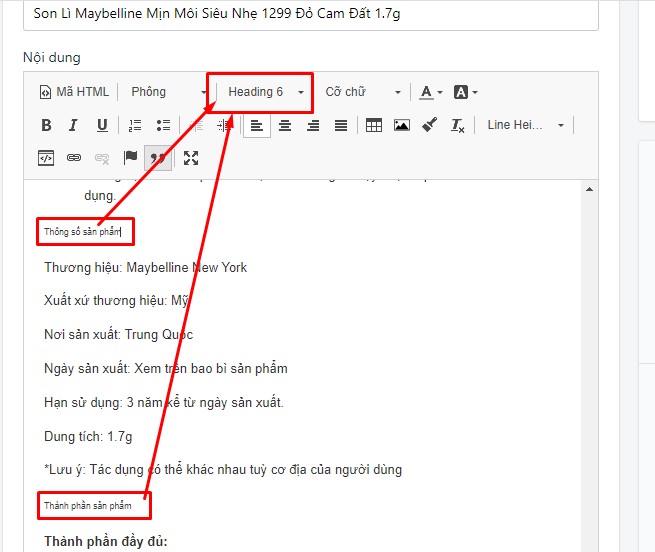Click the 'Nội dung' field label
The height and width of the screenshot is (552, 655).
click(52, 58)
